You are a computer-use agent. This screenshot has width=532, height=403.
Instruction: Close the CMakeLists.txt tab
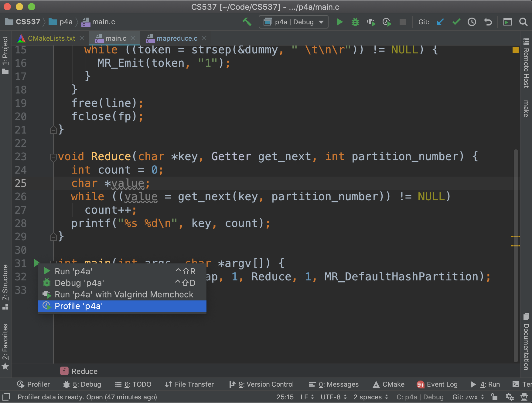[x=82, y=39]
